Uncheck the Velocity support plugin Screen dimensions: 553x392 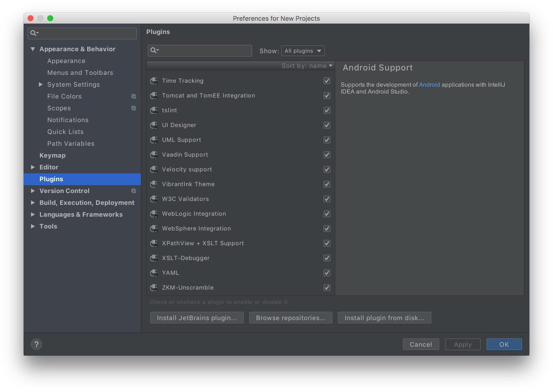click(327, 170)
